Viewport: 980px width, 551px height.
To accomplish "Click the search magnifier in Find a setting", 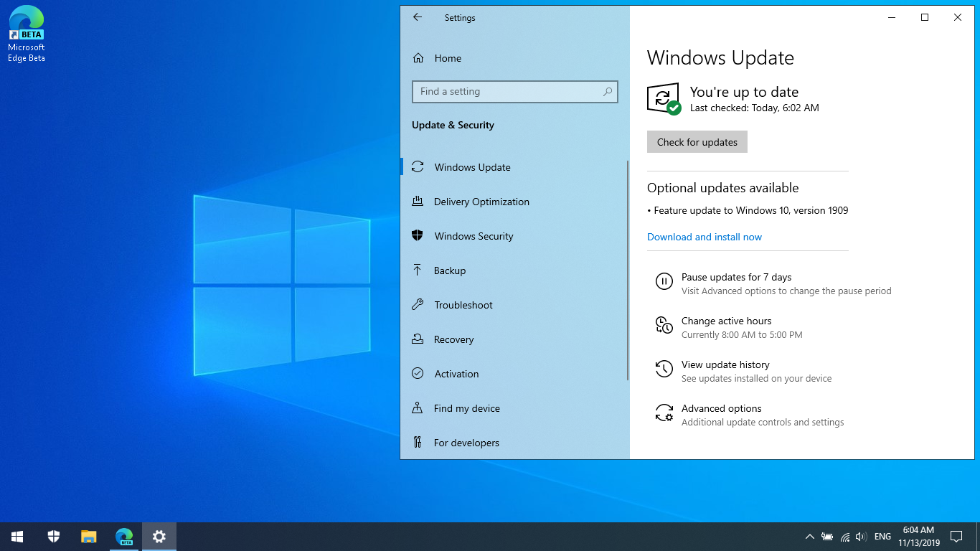I will [608, 92].
